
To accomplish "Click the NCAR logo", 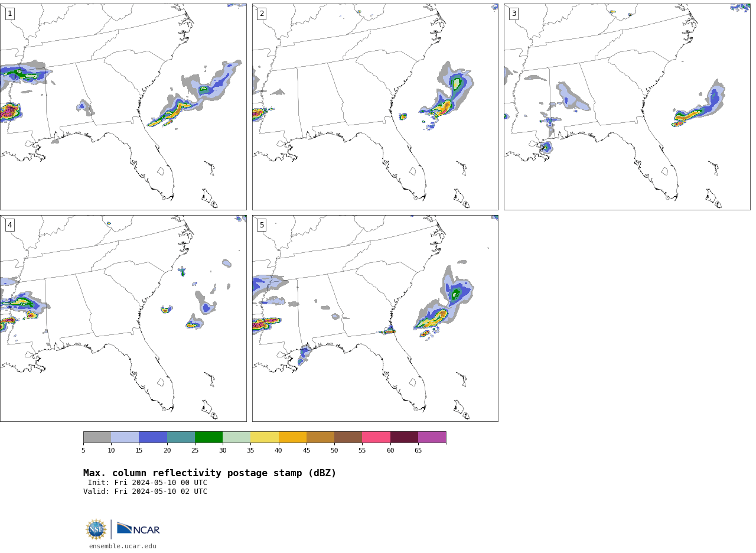I will [138, 529].
